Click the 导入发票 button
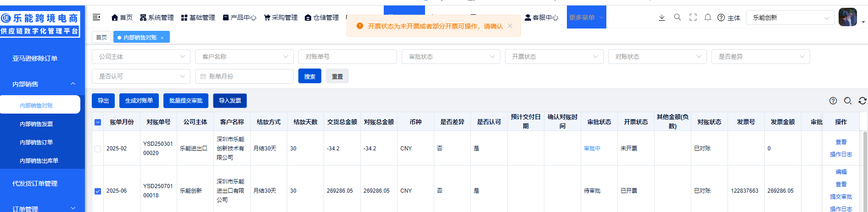This screenshot has width=868, height=212. 230,101
